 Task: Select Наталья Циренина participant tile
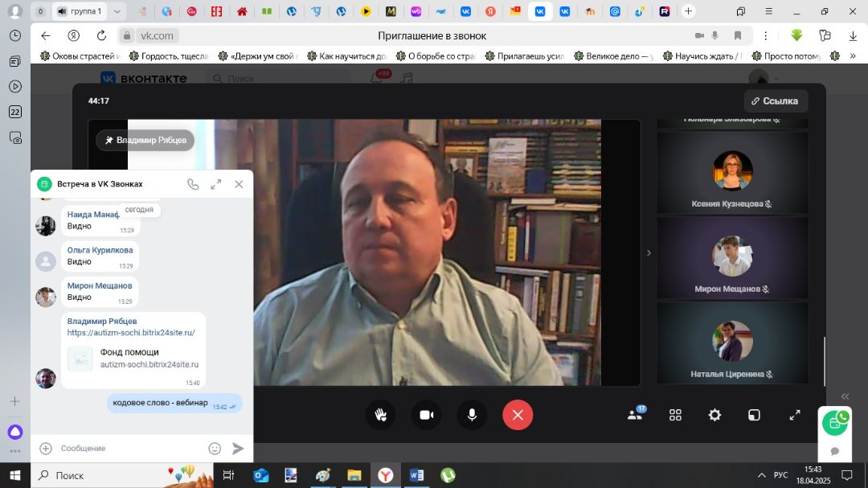(732, 343)
